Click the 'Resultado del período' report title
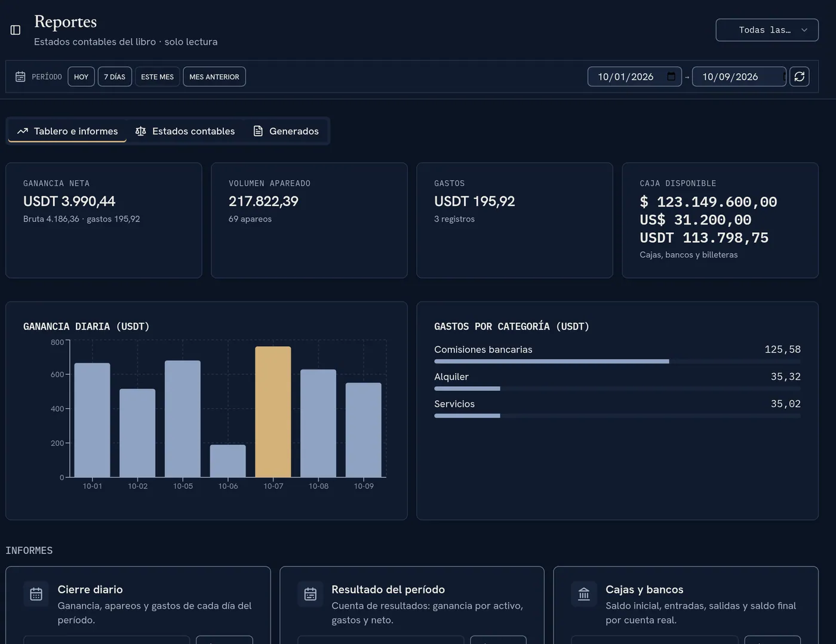The height and width of the screenshot is (644, 836). pyautogui.click(x=388, y=589)
